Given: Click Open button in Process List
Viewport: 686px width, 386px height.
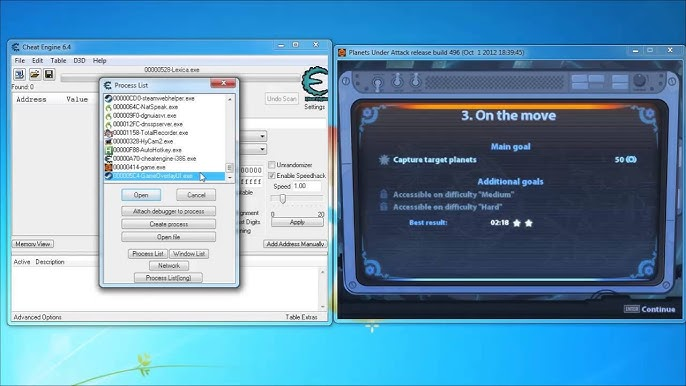Looking at the screenshot, I should click(141, 195).
